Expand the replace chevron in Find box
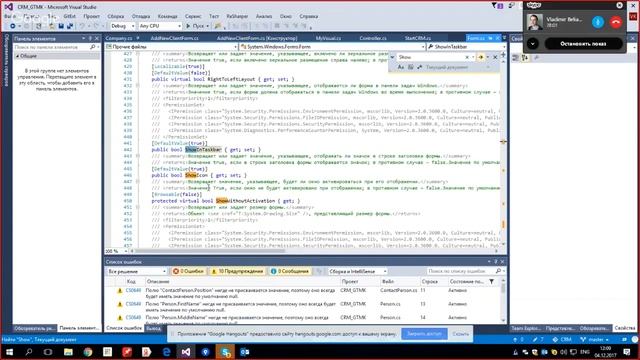The height and width of the screenshot is (360, 640). pyautogui.click(x=393, y=57)
